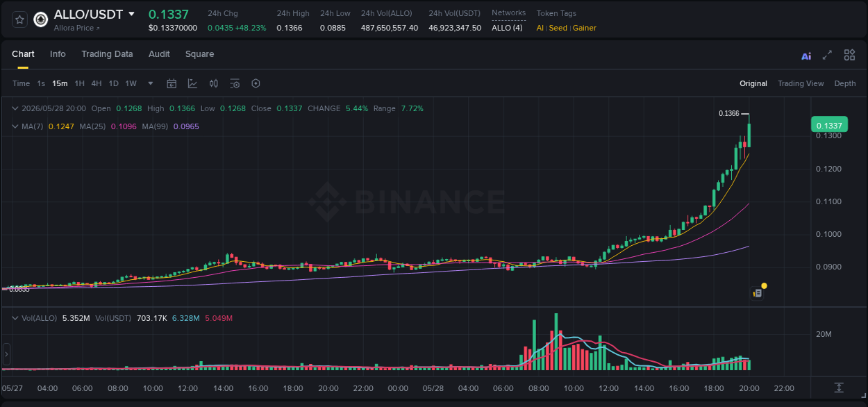
Task: Open the Square tab
Action: [x=199, y=54]
